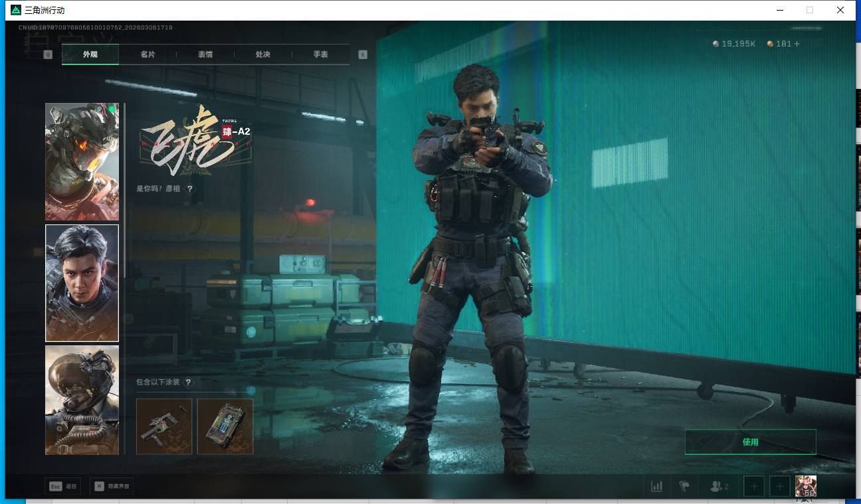Open the player avatar in bottom bar
This screenshot has width=861, height=504.
click(806, 487)
